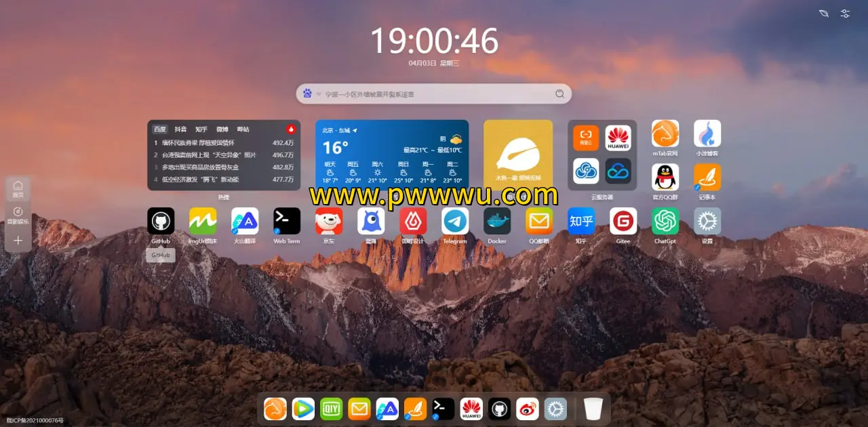
Task: Open the Web Term terminal shortcut
Action: [287, 221]
